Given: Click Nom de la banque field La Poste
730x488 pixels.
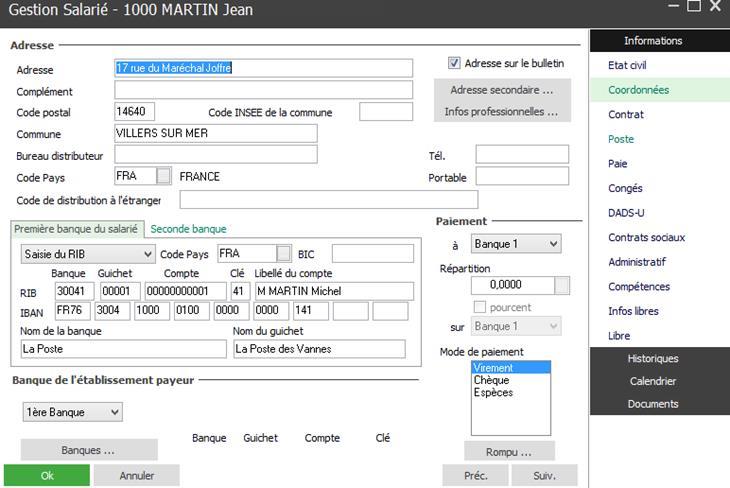Looking at the screenshot, I should click(x=123, y=349).
